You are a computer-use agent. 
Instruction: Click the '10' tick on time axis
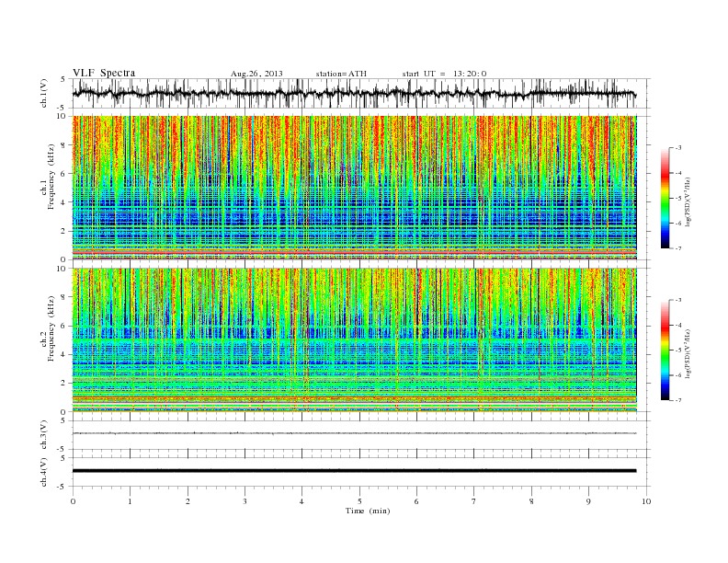click(x=646, y=501)
